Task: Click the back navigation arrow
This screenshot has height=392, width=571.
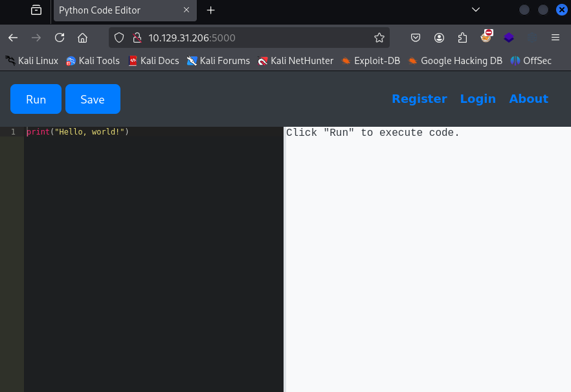Action: point(13,38)
